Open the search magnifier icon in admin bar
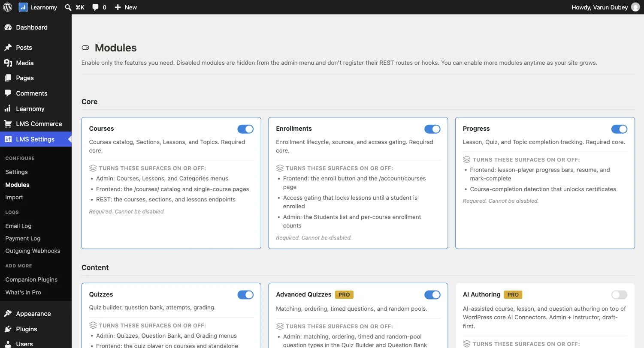This screenshot has width=644, height=348. [68, 7]
